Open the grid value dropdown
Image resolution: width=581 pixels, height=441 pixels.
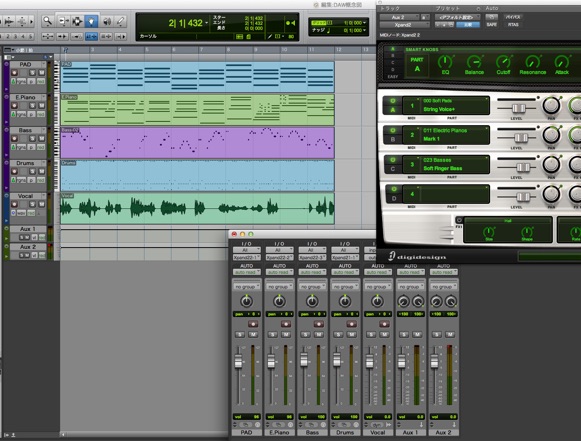pos(365,23)
